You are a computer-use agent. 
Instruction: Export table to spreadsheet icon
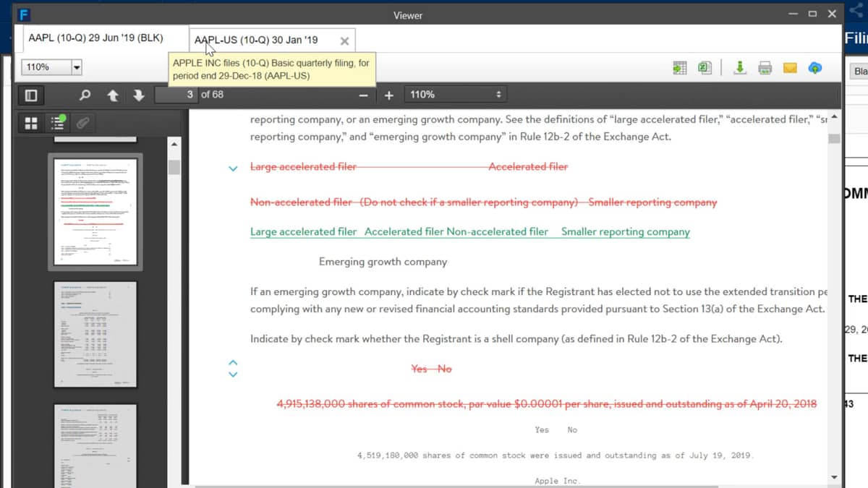679,67
